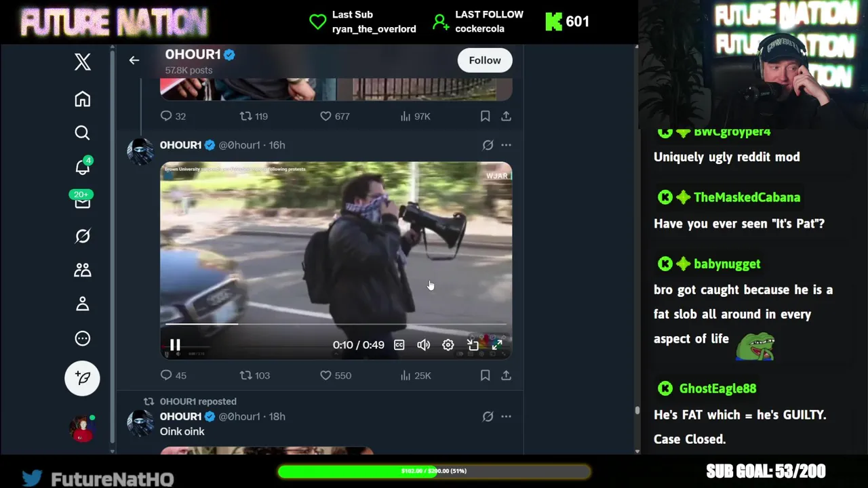Open account avatar at bottom of sidebar
The height and width of the screenshot is (488, 868).
point(82,428)
